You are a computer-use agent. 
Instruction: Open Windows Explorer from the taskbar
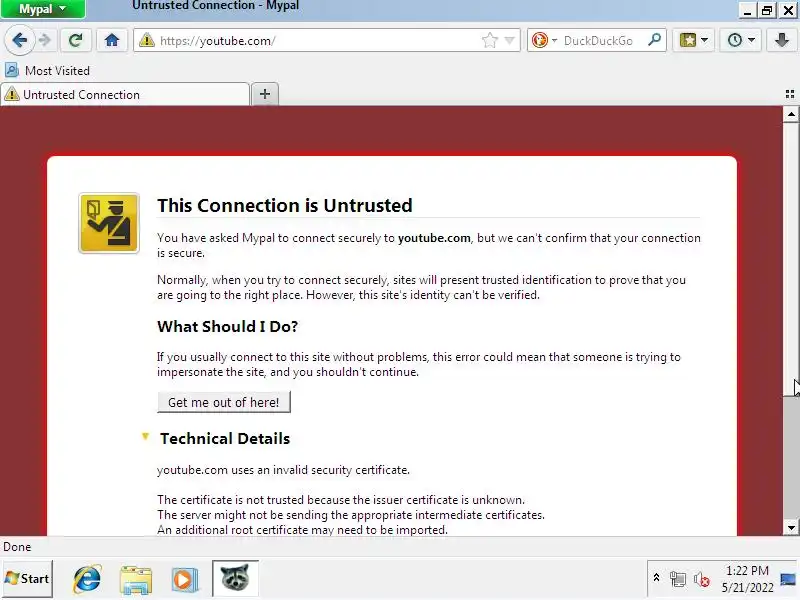tap(136, 579)
